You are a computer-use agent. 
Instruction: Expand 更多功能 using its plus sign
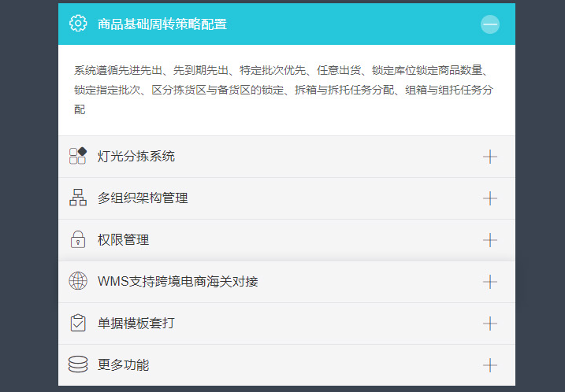489,365
